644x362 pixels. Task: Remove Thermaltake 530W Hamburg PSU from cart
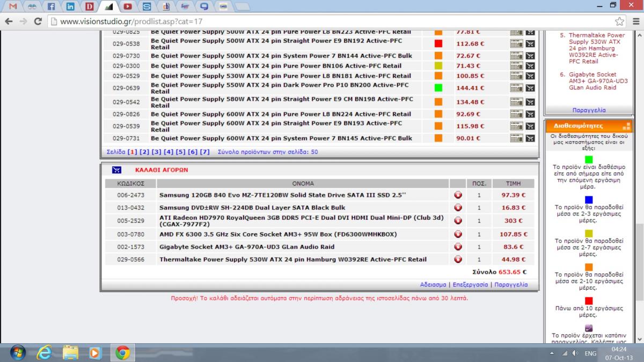tap(458, 259)
